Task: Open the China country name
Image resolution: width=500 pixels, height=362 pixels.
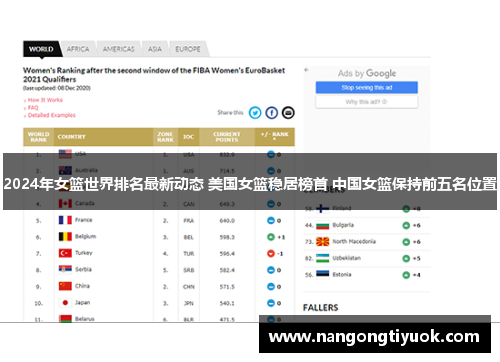Action: tap(82, 286)
